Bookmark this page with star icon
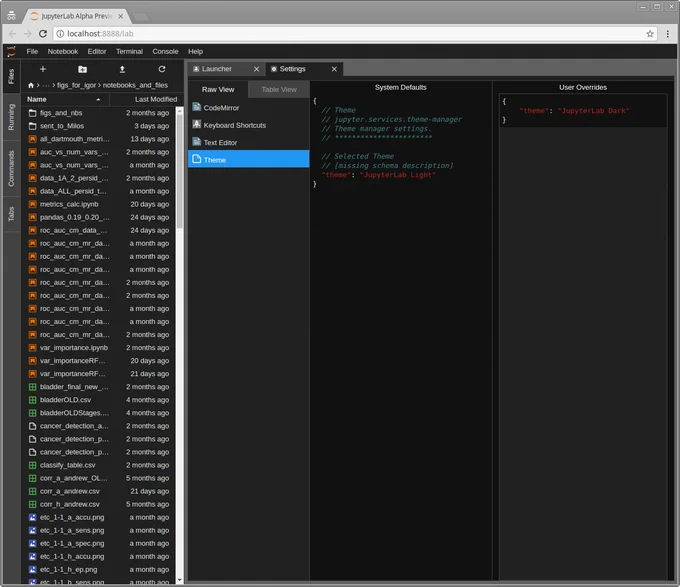Screen dimensions: 680x587 650,34
